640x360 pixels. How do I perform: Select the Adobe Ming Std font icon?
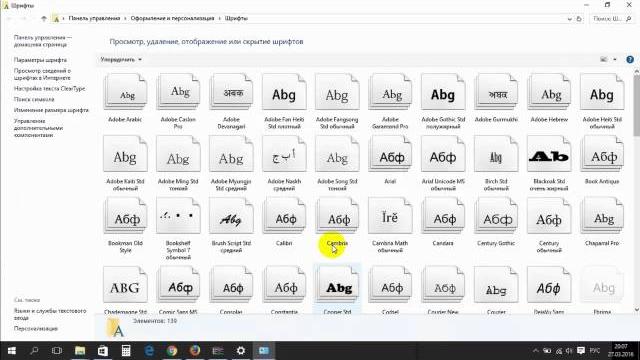[178, 154]
